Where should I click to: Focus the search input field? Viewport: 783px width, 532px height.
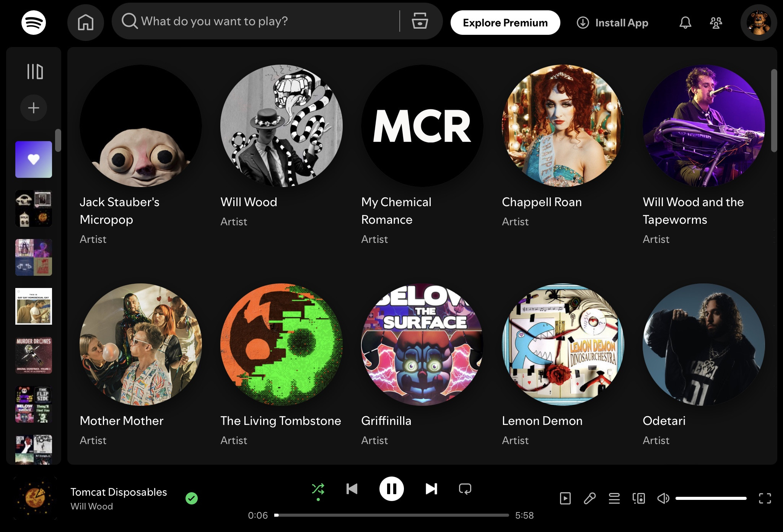pos(269,21)
